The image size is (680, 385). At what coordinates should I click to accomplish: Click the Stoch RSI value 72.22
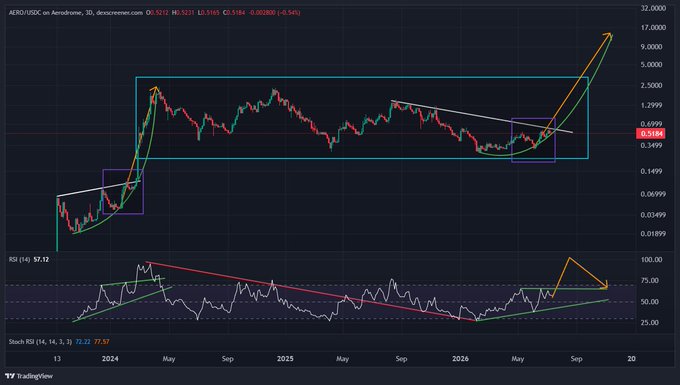pyautogui.click(x=83, y=342)
